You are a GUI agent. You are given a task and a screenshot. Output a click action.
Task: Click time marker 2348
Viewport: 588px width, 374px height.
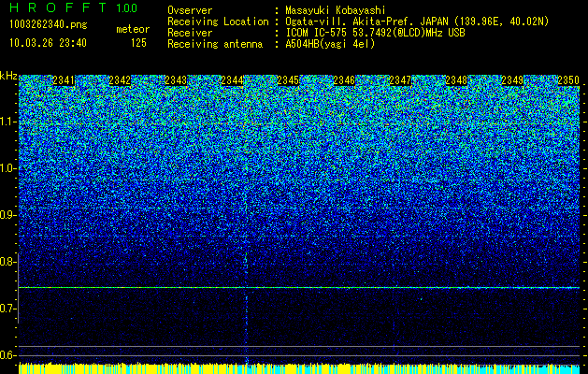[456, 80]
